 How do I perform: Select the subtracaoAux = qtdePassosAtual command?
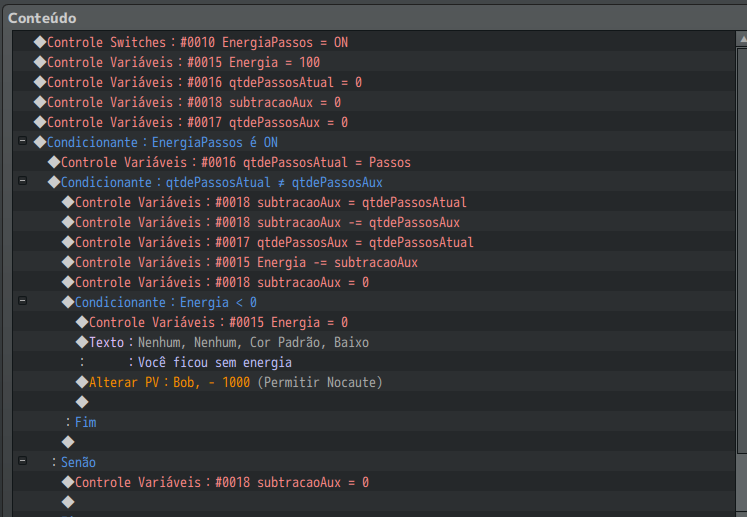pyautogui.click(x=270, y=202)
